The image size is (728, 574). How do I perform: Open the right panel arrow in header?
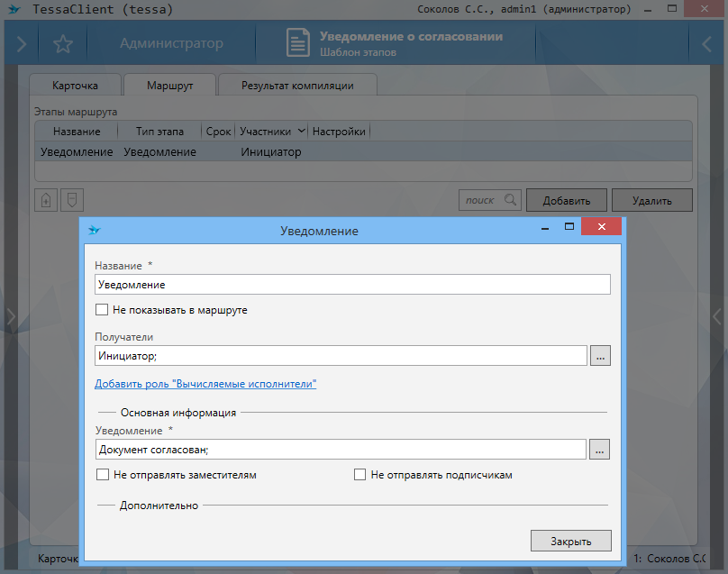point(706,43)
